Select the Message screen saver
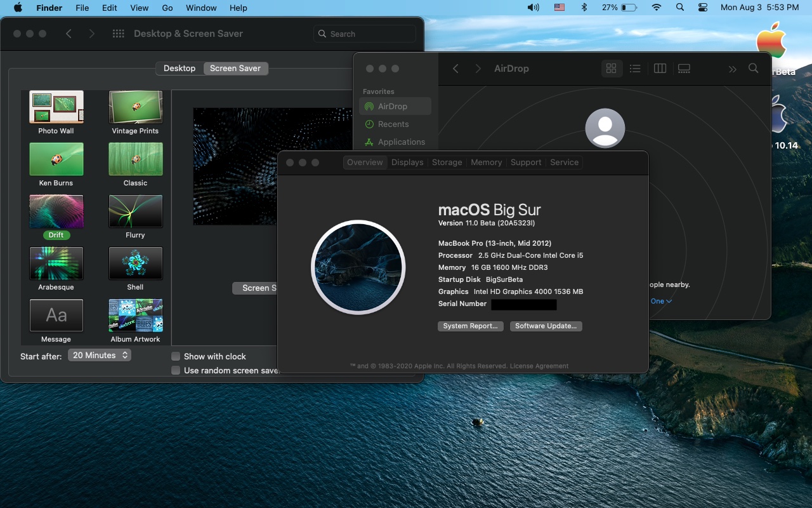This screenshot has width=812, height=508. (56, 315)
